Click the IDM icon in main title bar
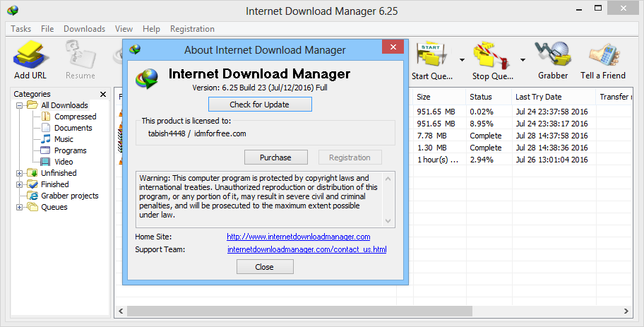This screenshot has height=327, width=644. tap(13, 11)
